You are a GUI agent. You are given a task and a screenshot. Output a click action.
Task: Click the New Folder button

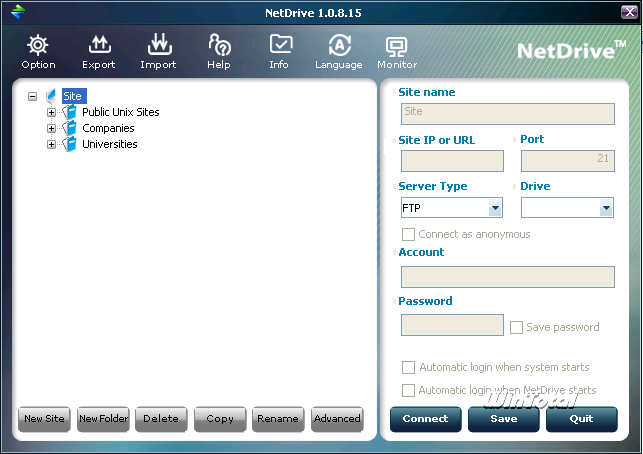coord(103,419)
